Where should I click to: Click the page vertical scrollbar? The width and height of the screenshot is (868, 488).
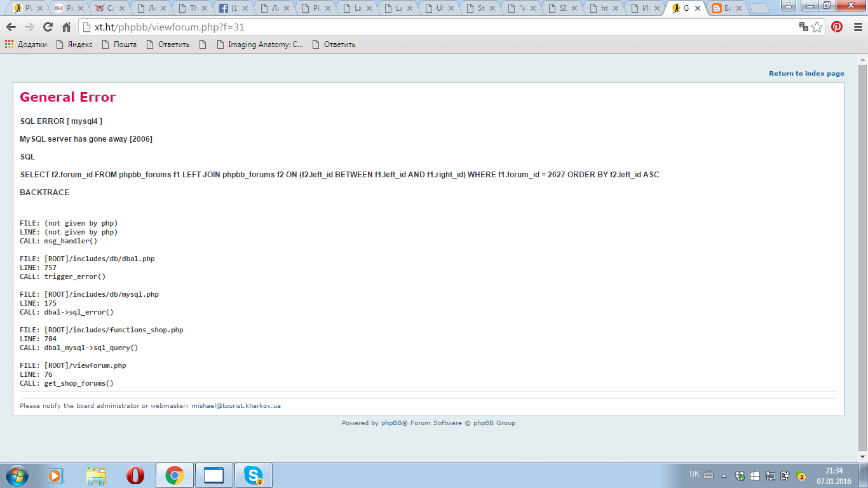862,254
